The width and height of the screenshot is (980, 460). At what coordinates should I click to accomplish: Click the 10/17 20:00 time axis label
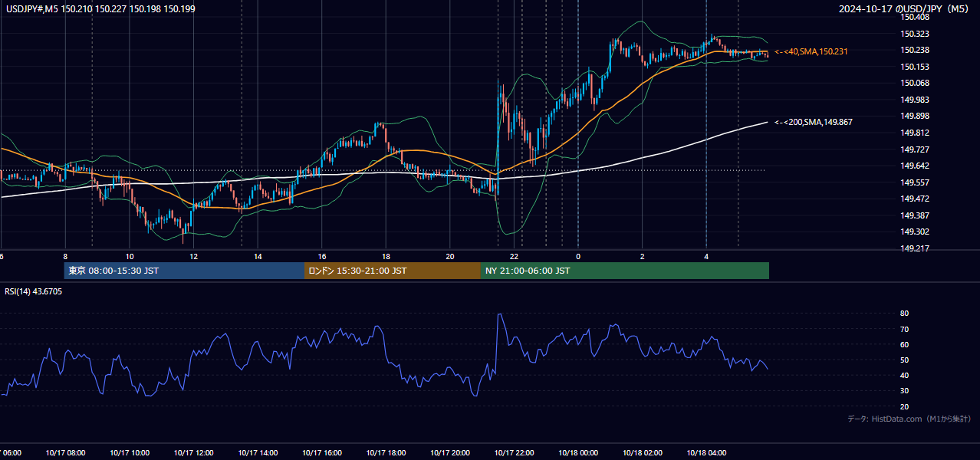pyautogui.click(x=450, y=453)
